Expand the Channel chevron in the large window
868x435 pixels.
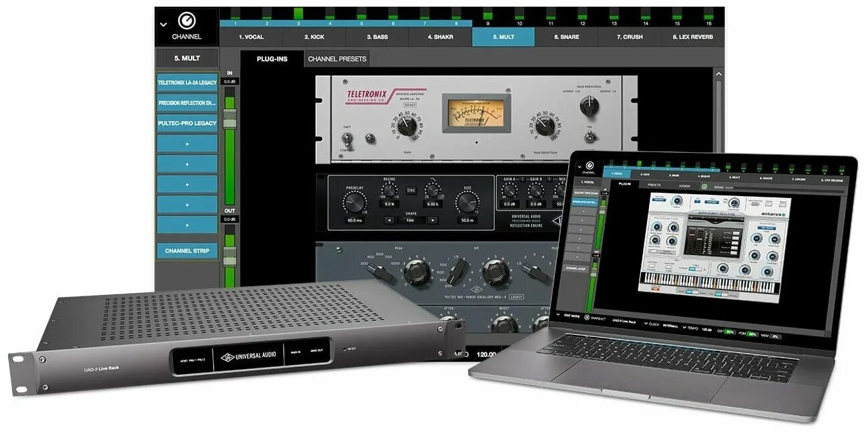(x=164, y=25)
